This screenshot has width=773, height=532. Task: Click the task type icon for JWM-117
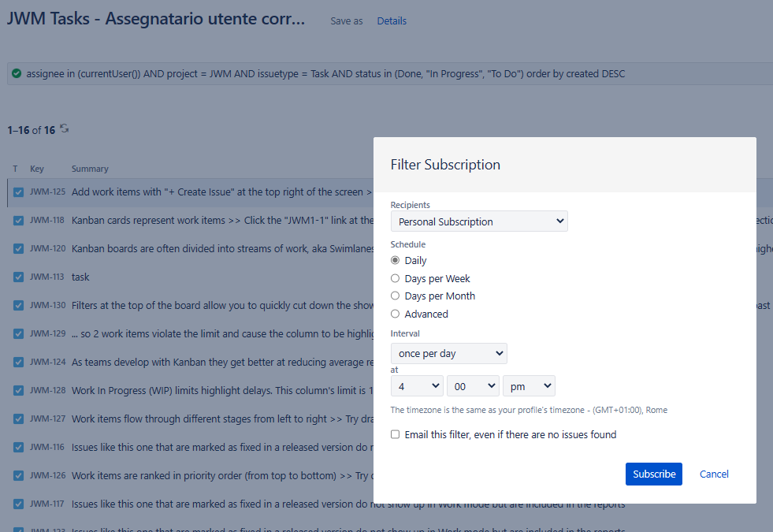pyautogui.click(x=18, y=504)
